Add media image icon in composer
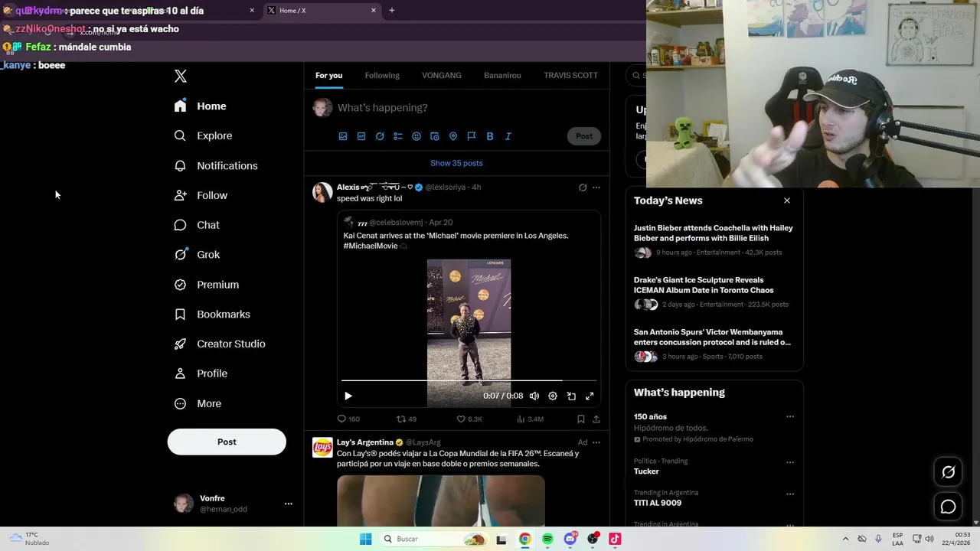Viewport: 980px width, 551px height. (x=343, y=136)
